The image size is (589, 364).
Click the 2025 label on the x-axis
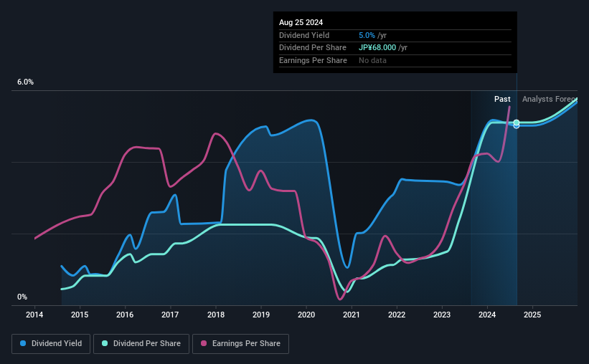click(x=532, y=315)
